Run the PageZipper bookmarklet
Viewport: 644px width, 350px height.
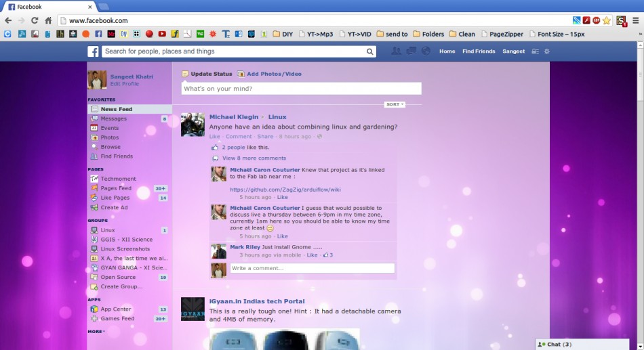(x=502, y=34)
